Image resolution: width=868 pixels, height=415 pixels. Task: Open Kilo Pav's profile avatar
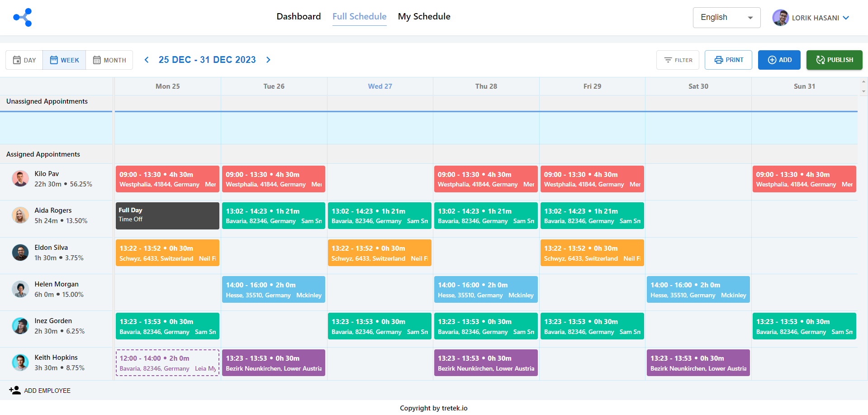[x=20, y=179]
